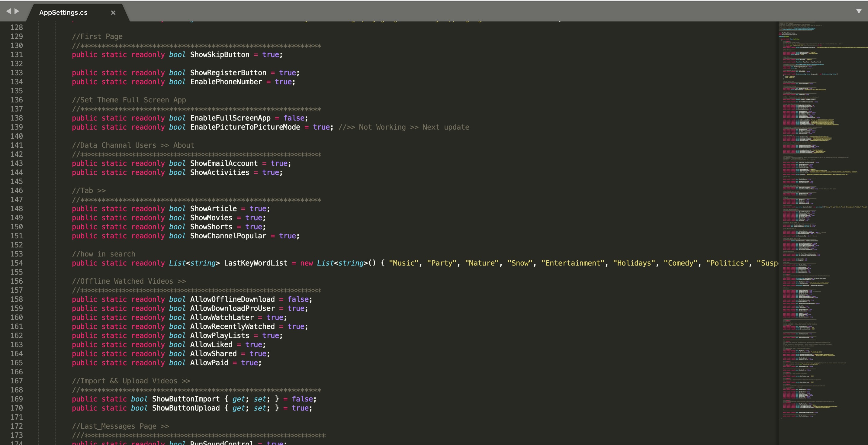Click the forward tab navigation arrow

tap(17, 11)
